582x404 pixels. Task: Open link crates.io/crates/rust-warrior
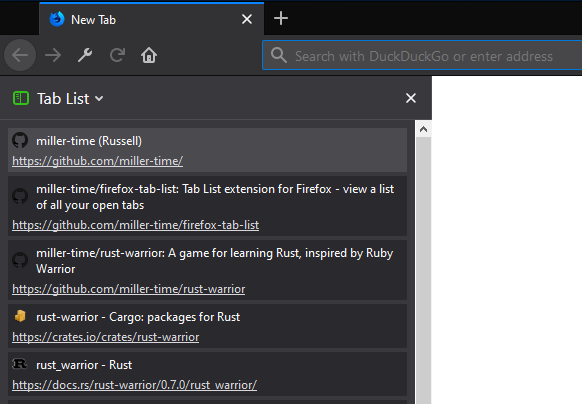pos(106,337)
